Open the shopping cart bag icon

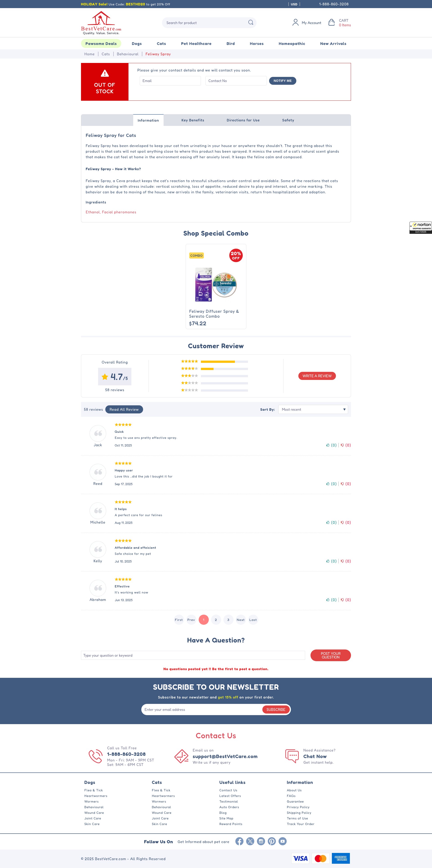(x=331, y=22)
